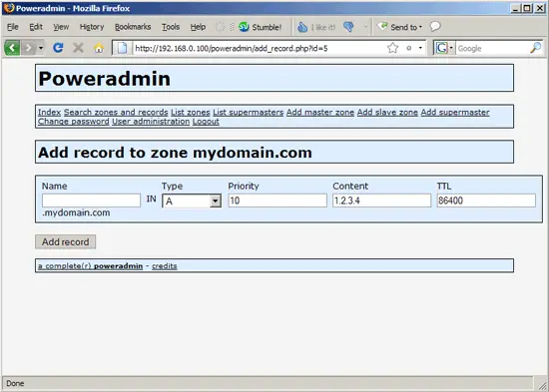This screenshot has height=392, width=549.
Task: Click the Add record button
Action: pyautogui.click(x=66, y=241)
